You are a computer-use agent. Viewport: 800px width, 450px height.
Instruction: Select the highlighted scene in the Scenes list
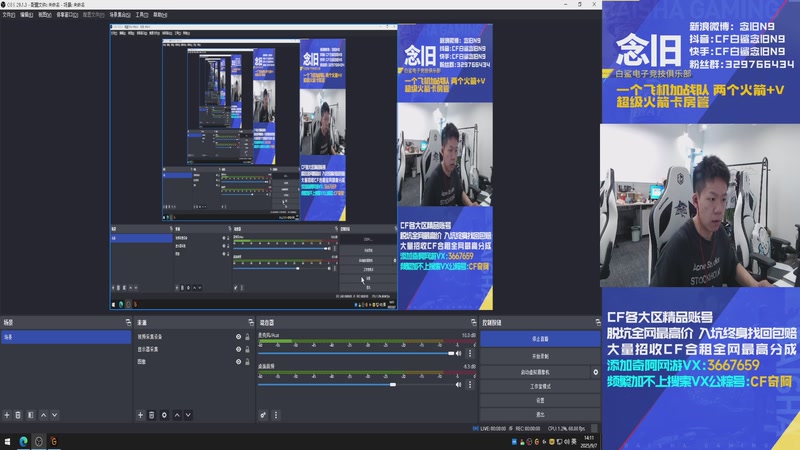(x=66, y=337)
